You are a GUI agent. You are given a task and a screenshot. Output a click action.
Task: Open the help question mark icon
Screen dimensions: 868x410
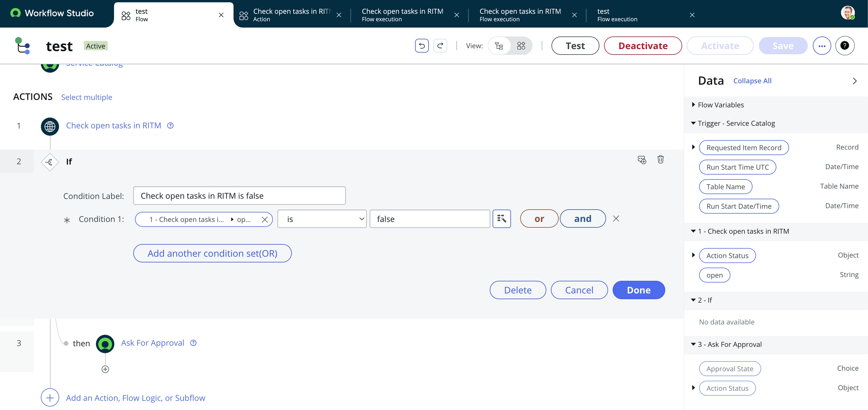pos(845,45)
